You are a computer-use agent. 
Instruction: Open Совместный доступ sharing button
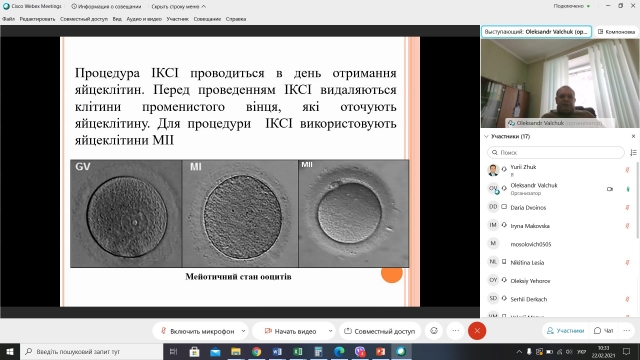pos(380,331)
